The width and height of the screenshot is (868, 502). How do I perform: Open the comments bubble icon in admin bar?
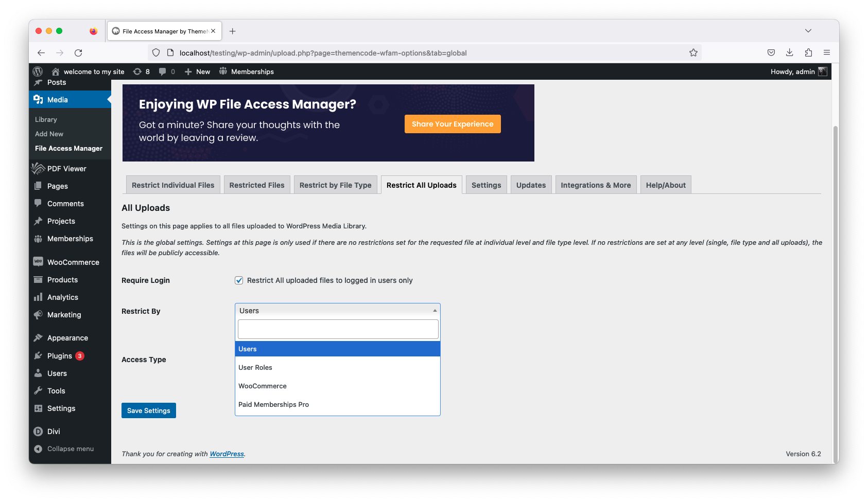(163, 71)
